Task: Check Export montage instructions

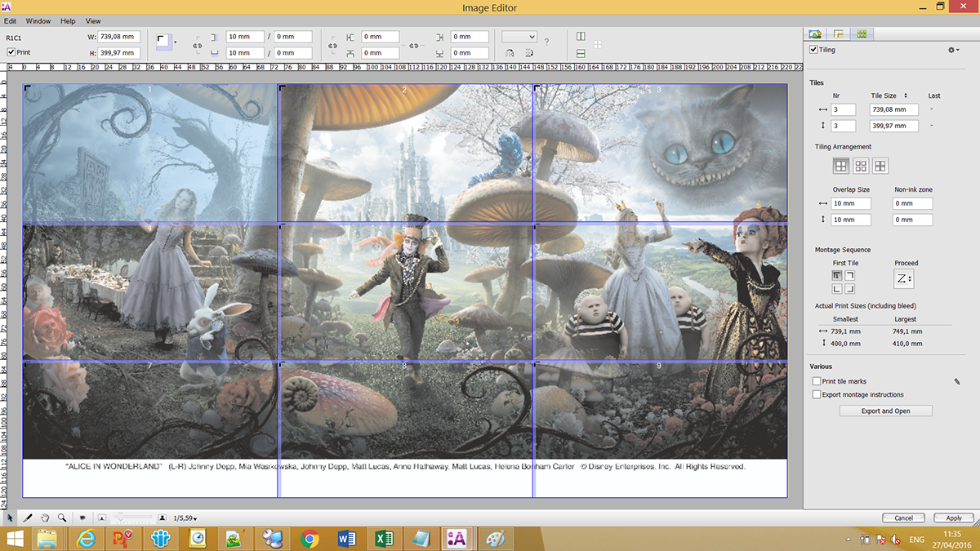Action: pos(817,394)
